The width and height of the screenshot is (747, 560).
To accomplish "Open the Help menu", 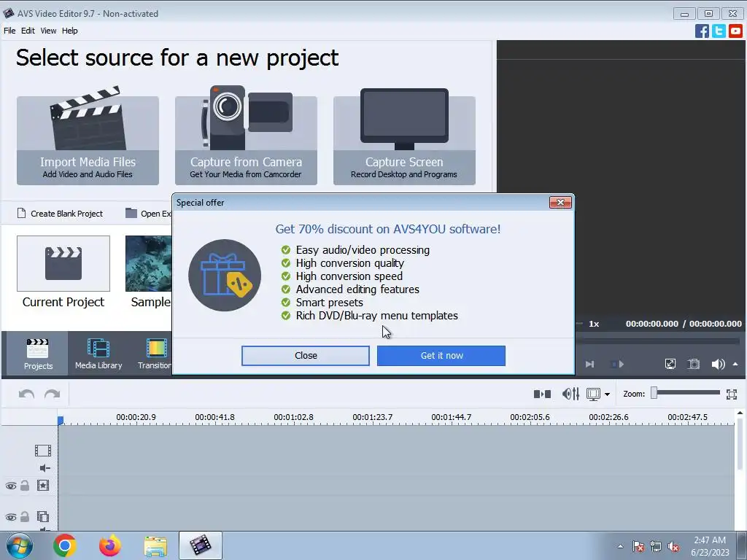I will coord(69,31).
